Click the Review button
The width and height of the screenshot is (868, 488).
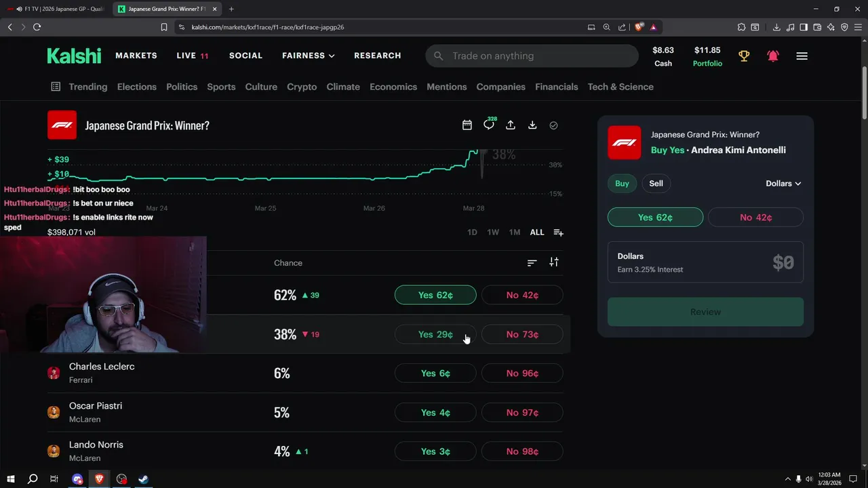[x=705, y=312]
